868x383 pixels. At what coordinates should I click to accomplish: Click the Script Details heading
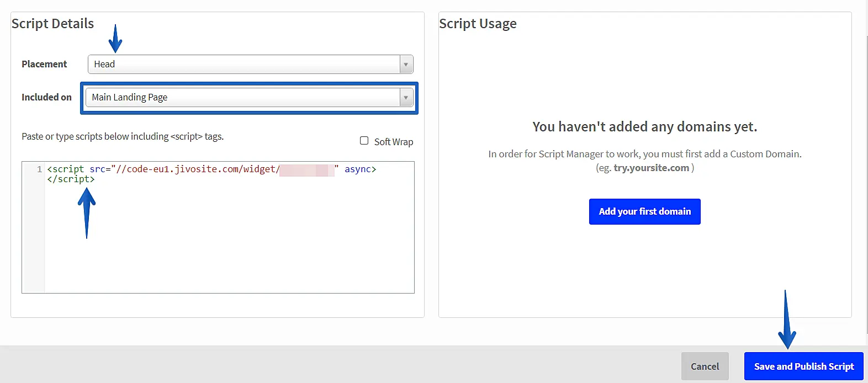(53, 24)
